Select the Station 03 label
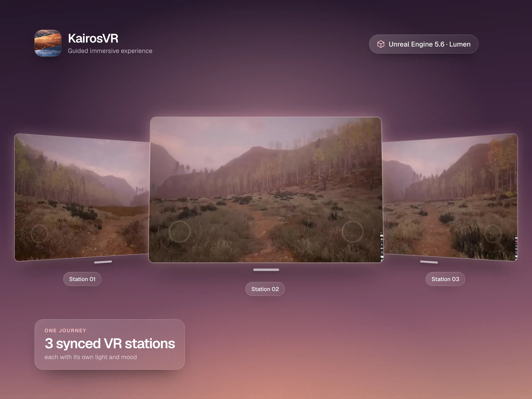The height and width of the screenshot is (399, 532). click(x=445, y=279)
